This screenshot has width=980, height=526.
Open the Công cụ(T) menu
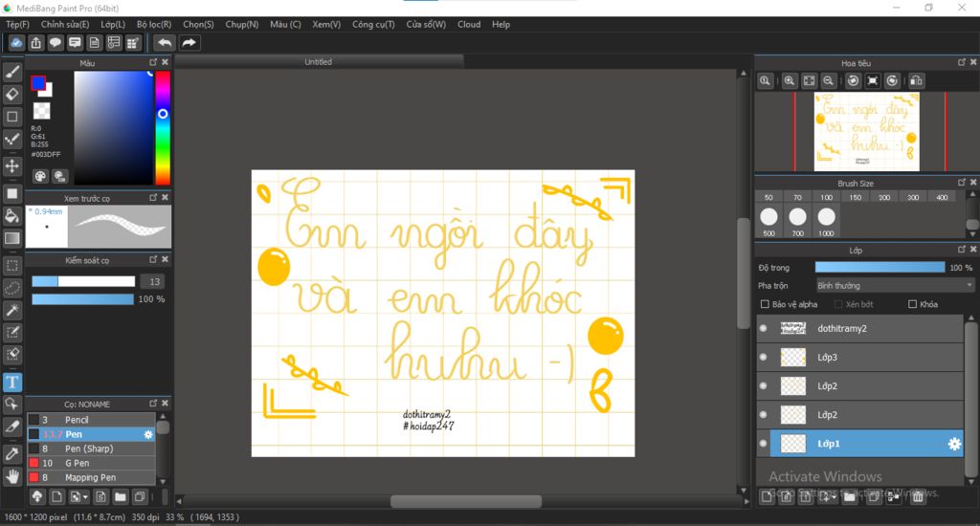(x=373, y=24)
